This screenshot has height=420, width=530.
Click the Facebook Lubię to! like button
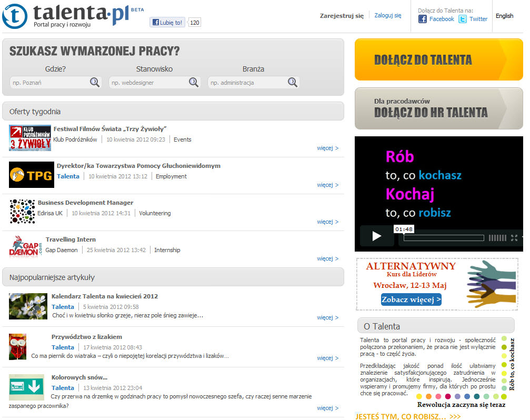tap(167, 22)
